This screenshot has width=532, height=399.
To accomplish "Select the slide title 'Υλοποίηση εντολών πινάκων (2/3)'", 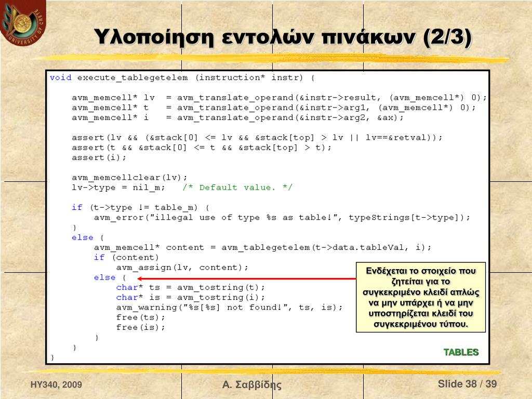I will 283,37.
